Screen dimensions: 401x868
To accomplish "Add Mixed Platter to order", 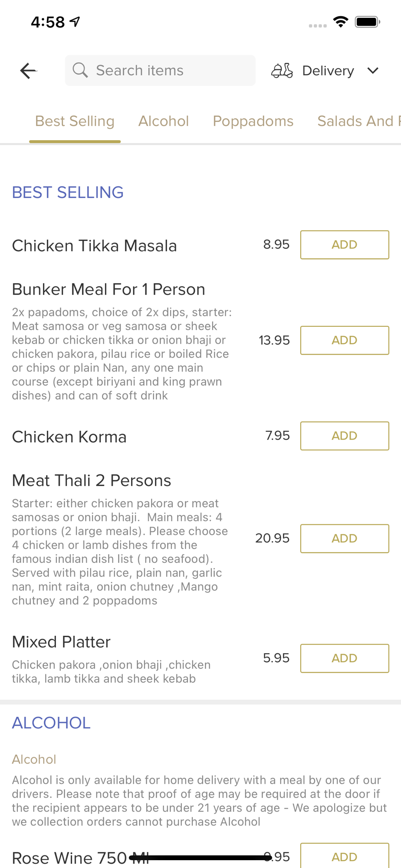I will (345, 658).
